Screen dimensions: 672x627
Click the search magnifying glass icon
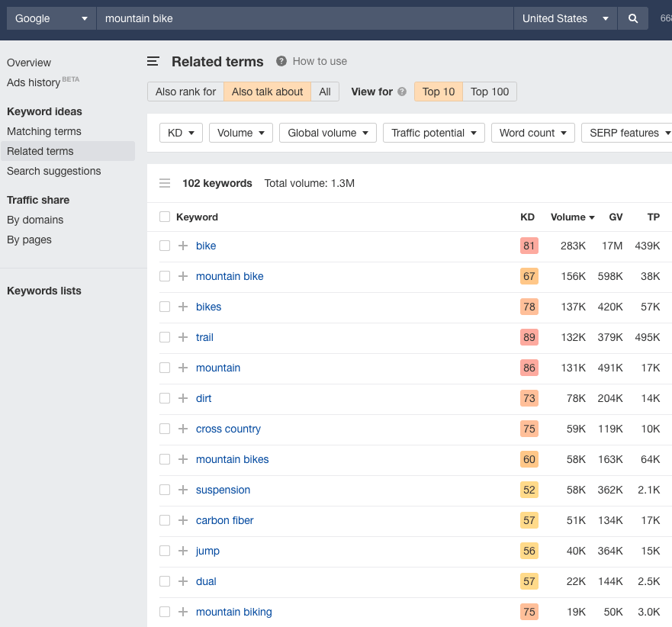633,17
